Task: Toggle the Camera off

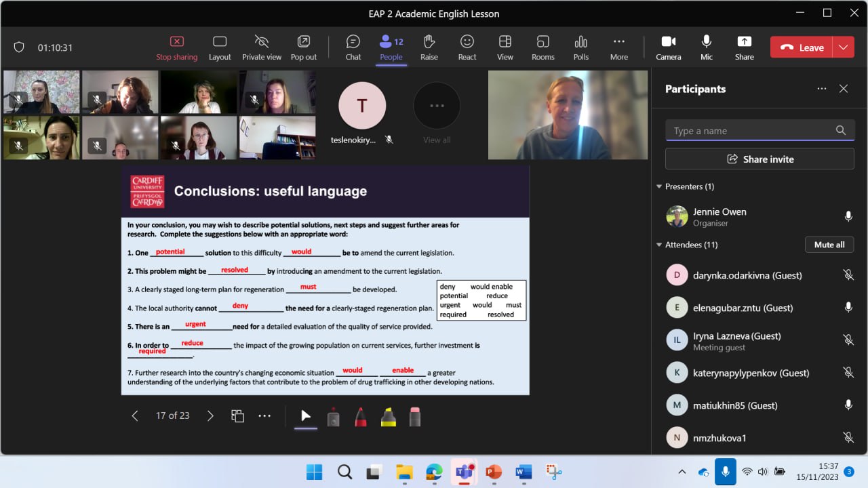Action: (668, 47)
